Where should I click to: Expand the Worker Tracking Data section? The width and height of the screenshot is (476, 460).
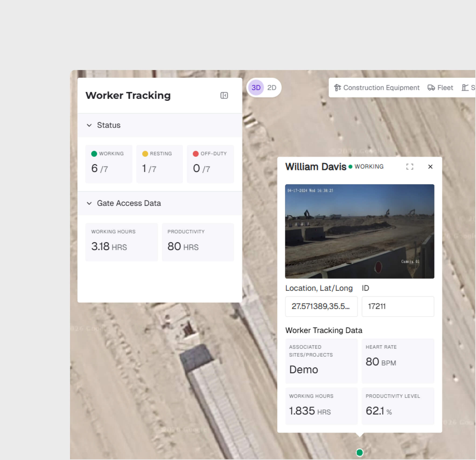point(324,330)
